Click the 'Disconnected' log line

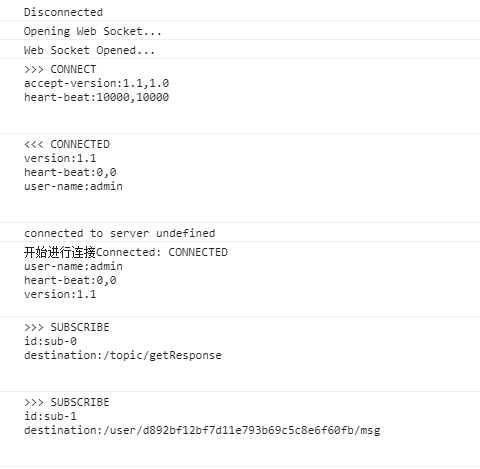[63, 12]
